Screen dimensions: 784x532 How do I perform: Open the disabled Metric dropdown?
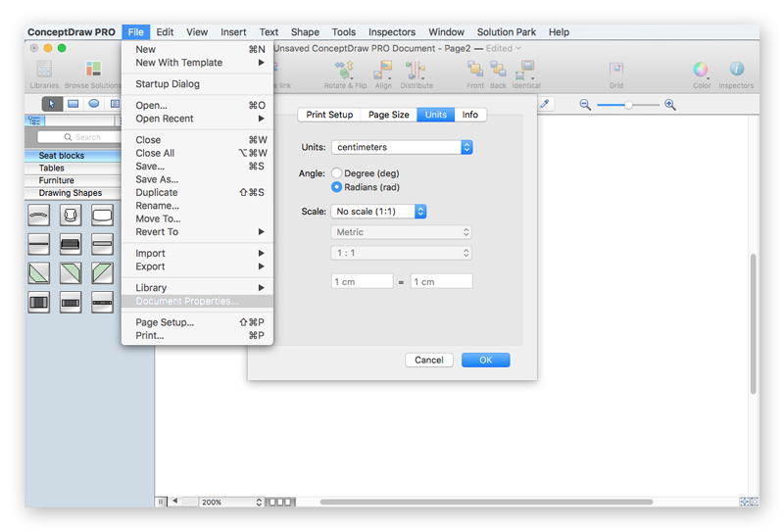pyautogui.click(x=401, y=232)
